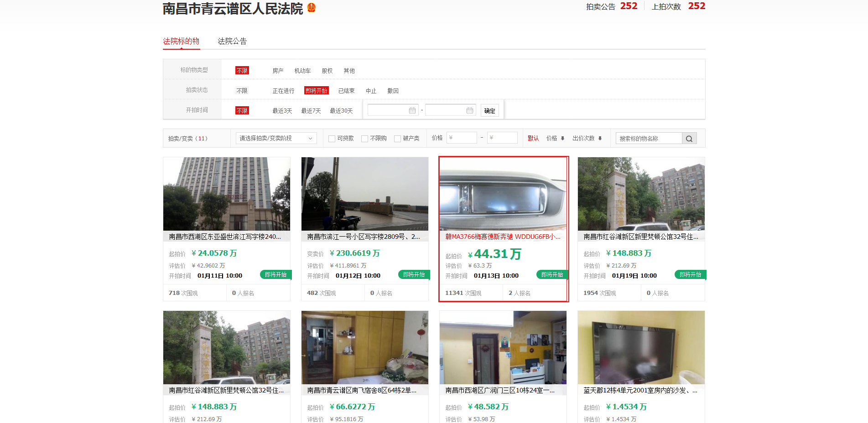Viewport: 868px width, 423px height.
Task: Open Mercedes 赣MA3766 listing thumbnail
Action: pos(503,194)
